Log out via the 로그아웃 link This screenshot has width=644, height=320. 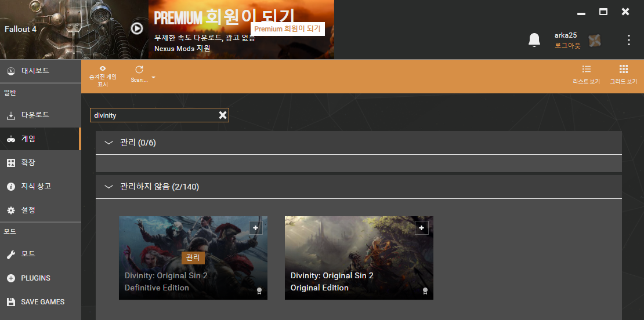click(567, 45)
